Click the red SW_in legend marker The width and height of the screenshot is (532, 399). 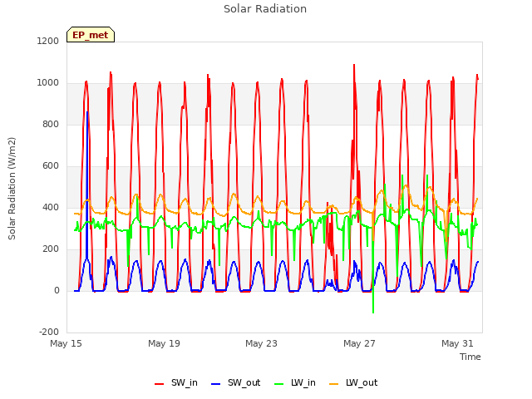pos(159,384)
